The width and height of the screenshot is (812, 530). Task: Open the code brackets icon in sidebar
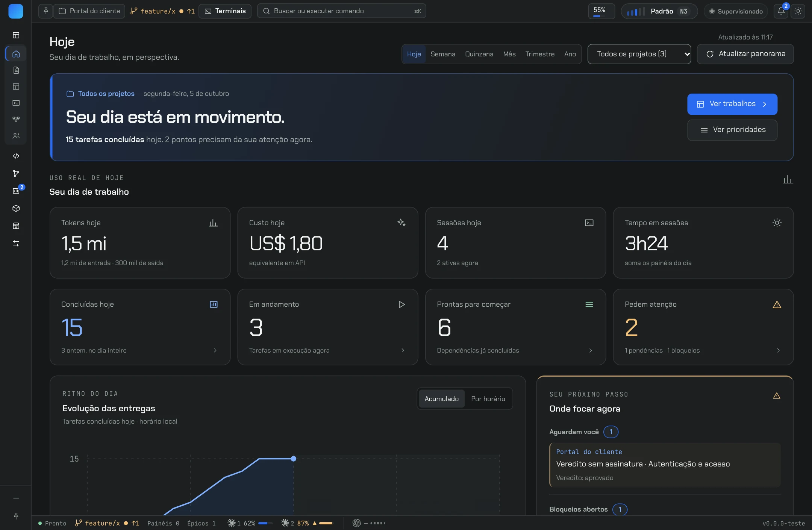click(16, 156)
